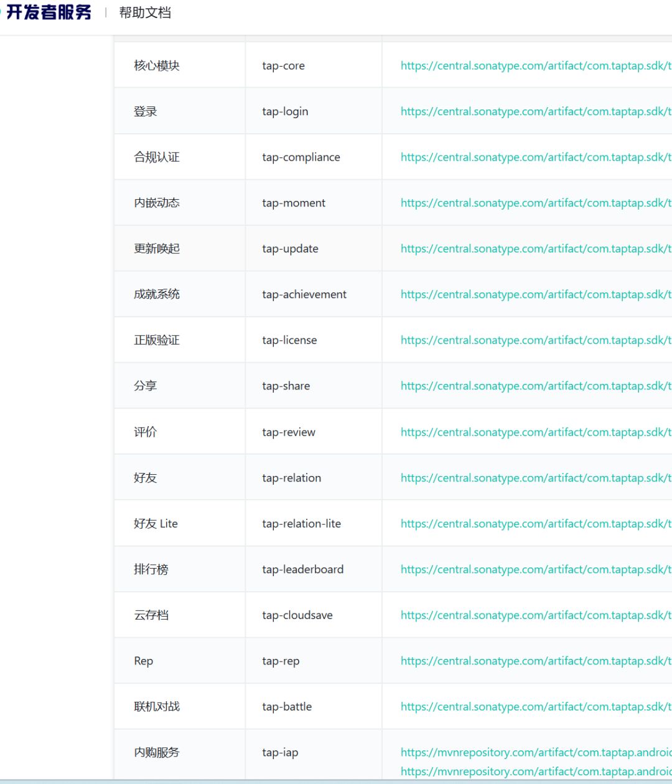The height and width of the screenshot is (784, 672).
Task: Open the tap-relation-lite Sonatype link
Action: point(536,523)
